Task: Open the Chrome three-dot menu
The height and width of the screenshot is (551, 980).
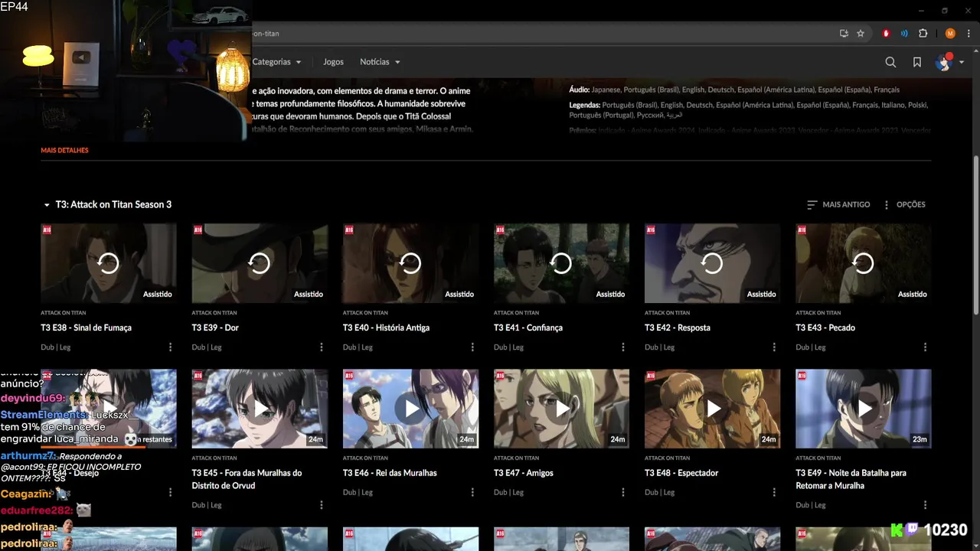Action: [969, 34]
